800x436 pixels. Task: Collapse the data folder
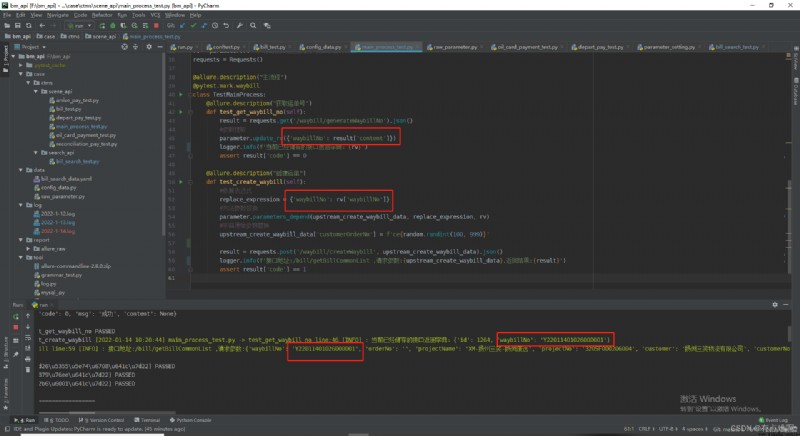tap(21, 170)
